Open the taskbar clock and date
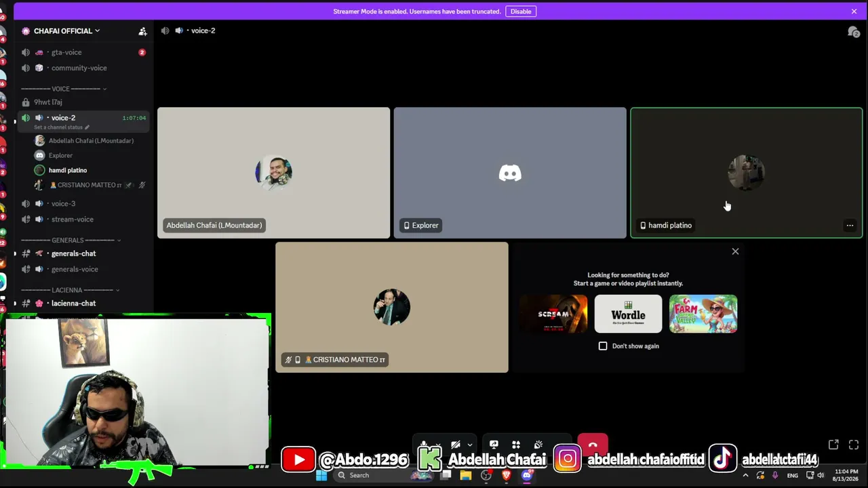Viewport: 868px width, 488px height. tap(846, 475)
